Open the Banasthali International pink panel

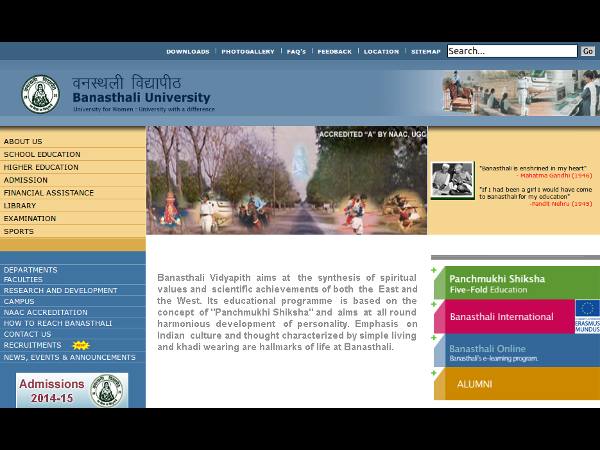point(502,317)
